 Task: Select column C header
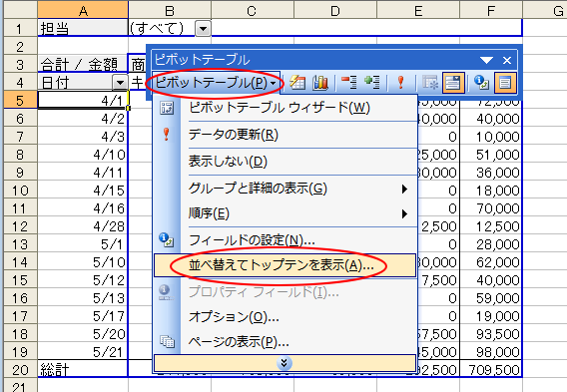(252, 9)
